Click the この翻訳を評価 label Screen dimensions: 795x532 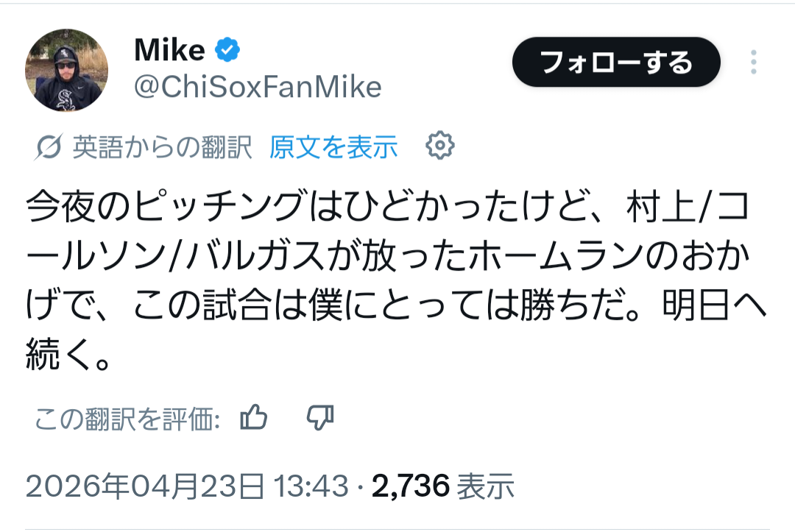pyautogui.click(x=127, y=419)
